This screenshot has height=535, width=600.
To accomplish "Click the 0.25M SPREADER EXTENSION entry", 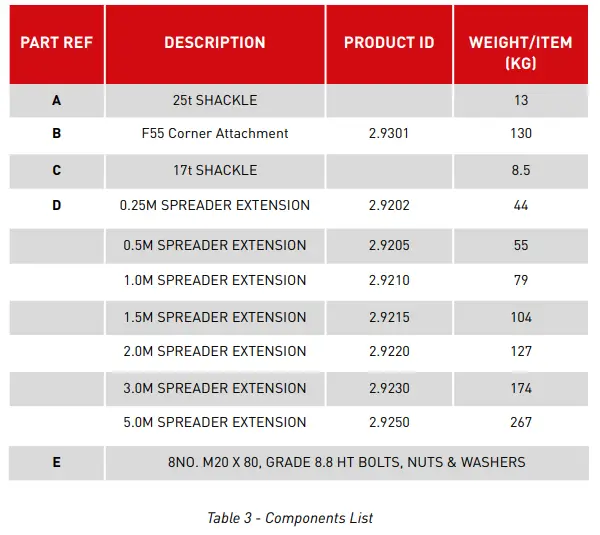I will pos(215,205).
